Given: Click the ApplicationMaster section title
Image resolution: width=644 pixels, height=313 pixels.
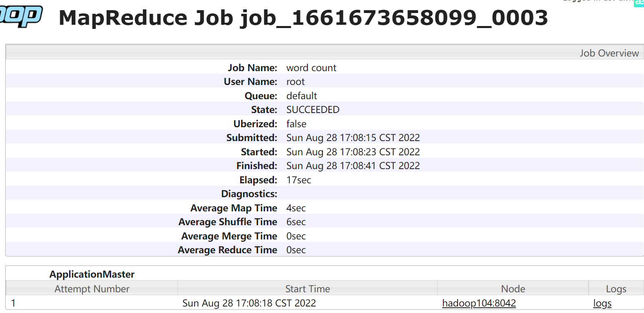Looking at the screenshot, I should 92,274.
